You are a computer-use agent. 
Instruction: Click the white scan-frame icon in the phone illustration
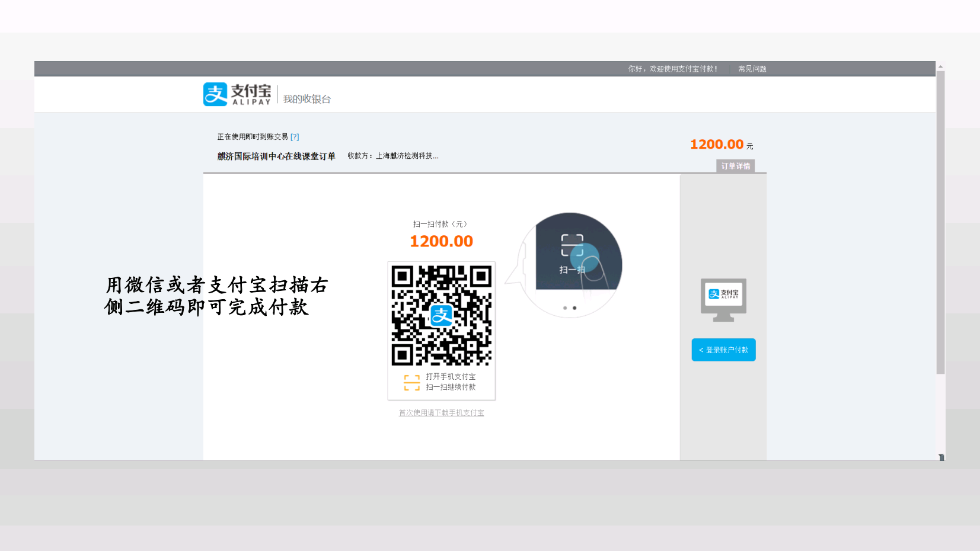(x=572, y=245)
